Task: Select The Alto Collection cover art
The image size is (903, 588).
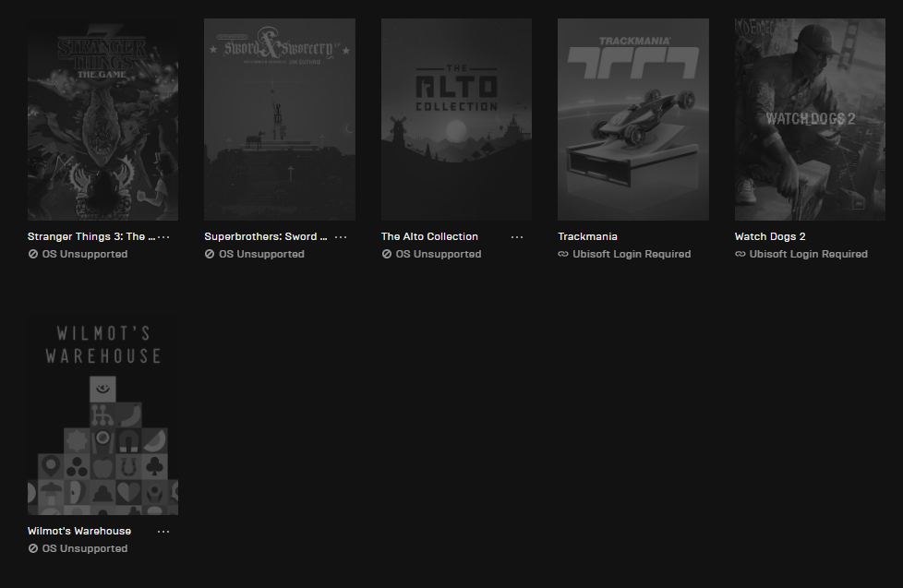Action: 457,119
